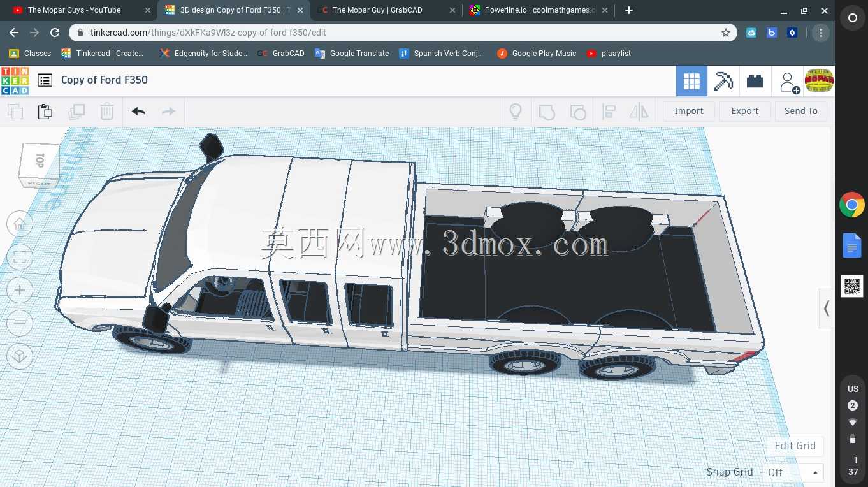
Task: Open the Google Play Music bookmark
Action: 537,54
